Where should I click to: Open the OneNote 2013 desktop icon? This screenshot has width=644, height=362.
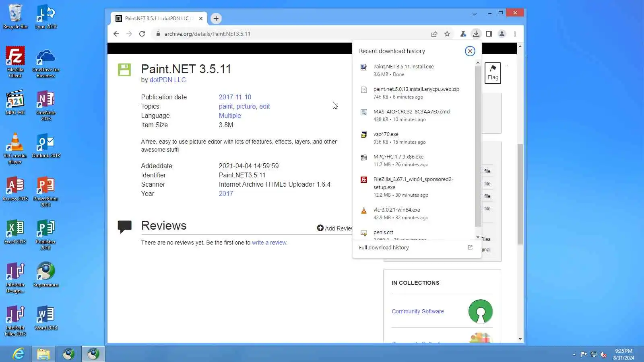(x=46, y=105)
